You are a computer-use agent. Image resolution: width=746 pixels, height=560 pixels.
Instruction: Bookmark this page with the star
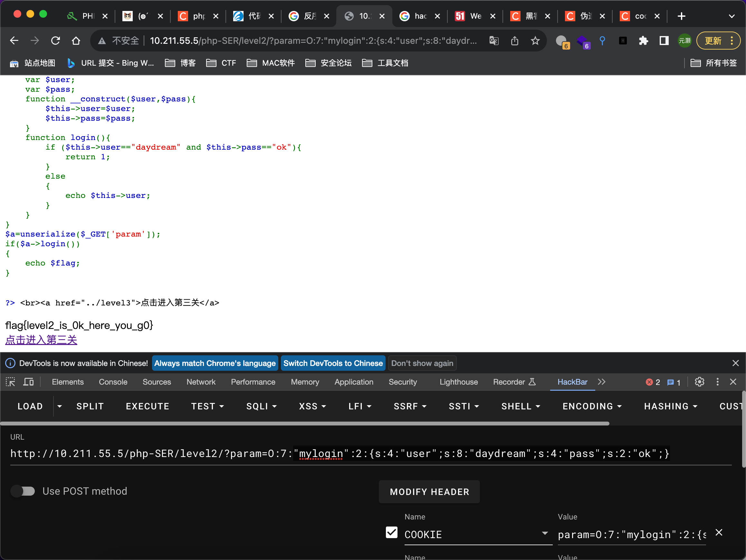click(x=535, y=41)
